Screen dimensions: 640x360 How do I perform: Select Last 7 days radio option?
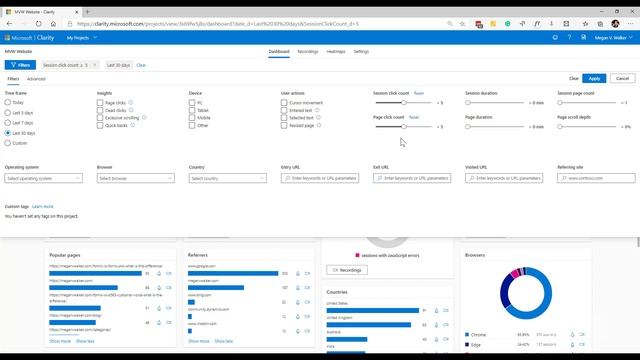(x=8, y=123)
